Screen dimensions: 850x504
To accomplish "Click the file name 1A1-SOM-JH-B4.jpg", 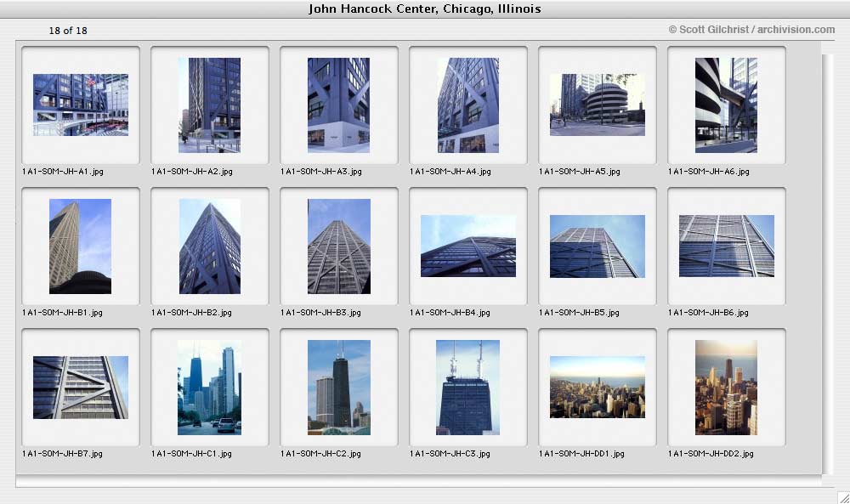I will [x=450, y=313].
